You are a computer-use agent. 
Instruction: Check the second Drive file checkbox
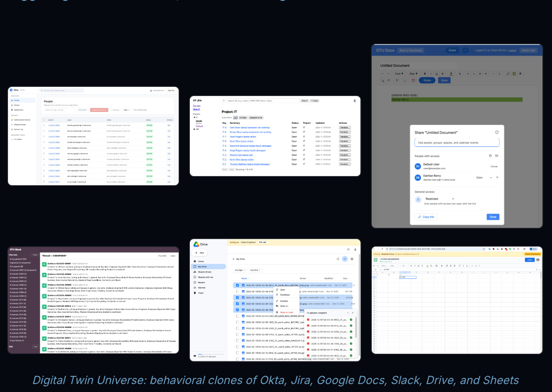click(x=237, y=292)
